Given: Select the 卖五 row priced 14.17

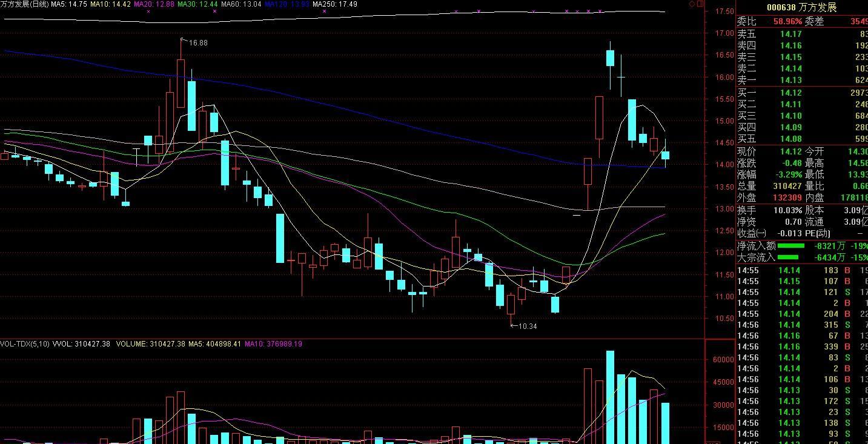Looking at the screenshot, I should coord(802,34).
